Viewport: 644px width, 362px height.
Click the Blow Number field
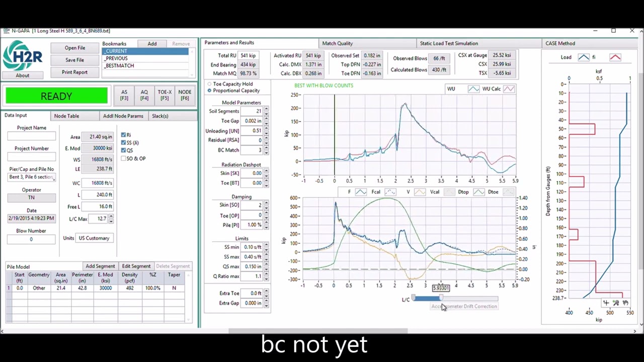click(x=32, y=239)
